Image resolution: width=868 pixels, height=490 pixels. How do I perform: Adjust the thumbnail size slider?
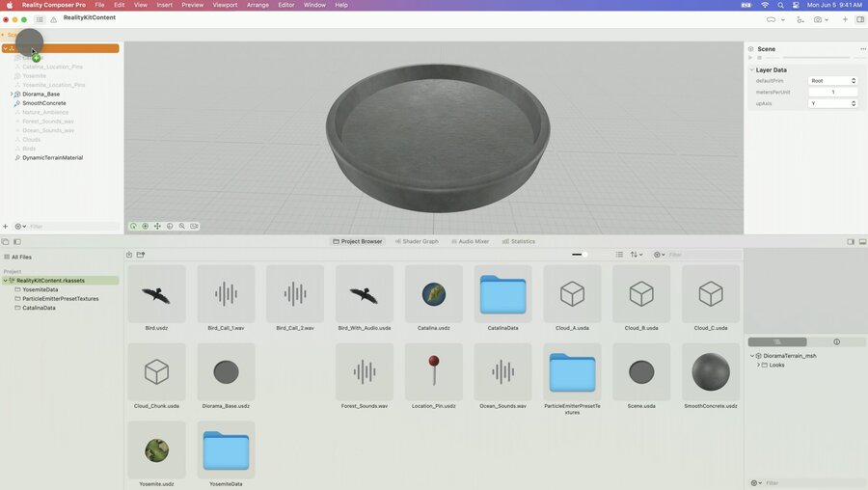coord(581,255)
